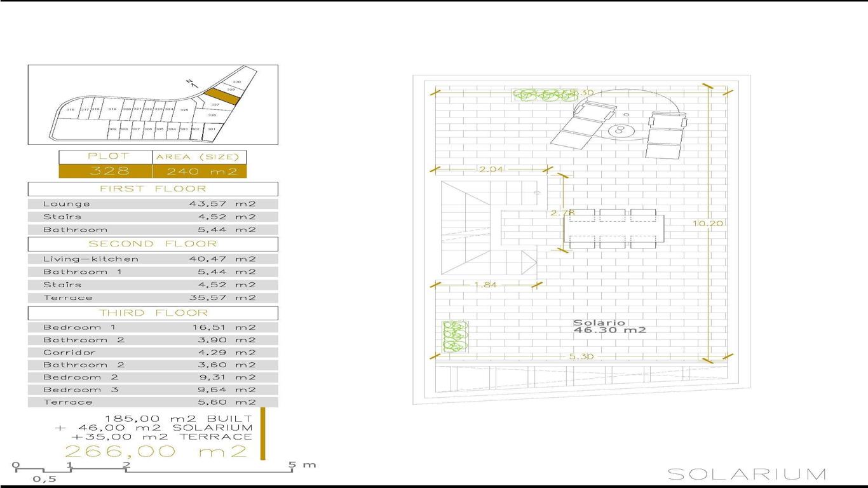Click the FIRST FLOOR section header
Viewport: 868px width, 488px height.
[153, 189]
